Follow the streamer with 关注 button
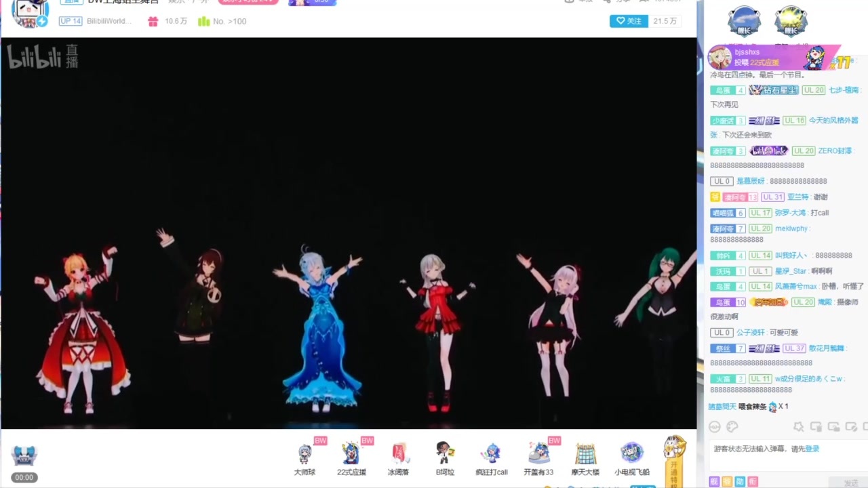This screenshot has width=868, height=488. [x=629, y=21]
